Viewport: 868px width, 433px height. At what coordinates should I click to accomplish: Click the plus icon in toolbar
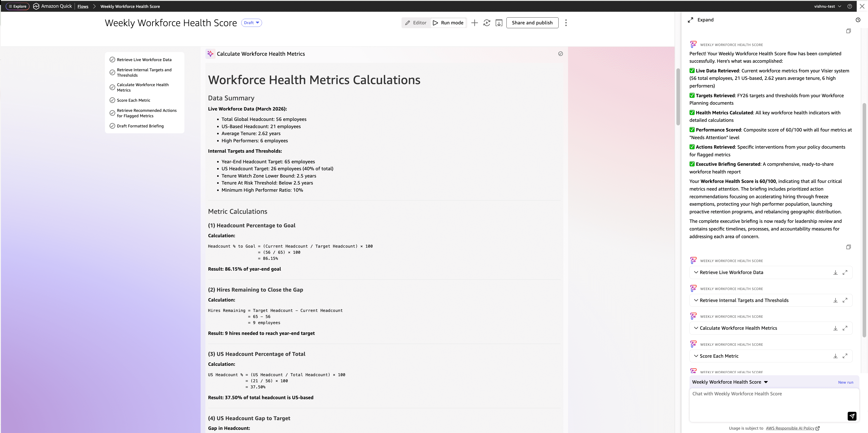[474, 23]
